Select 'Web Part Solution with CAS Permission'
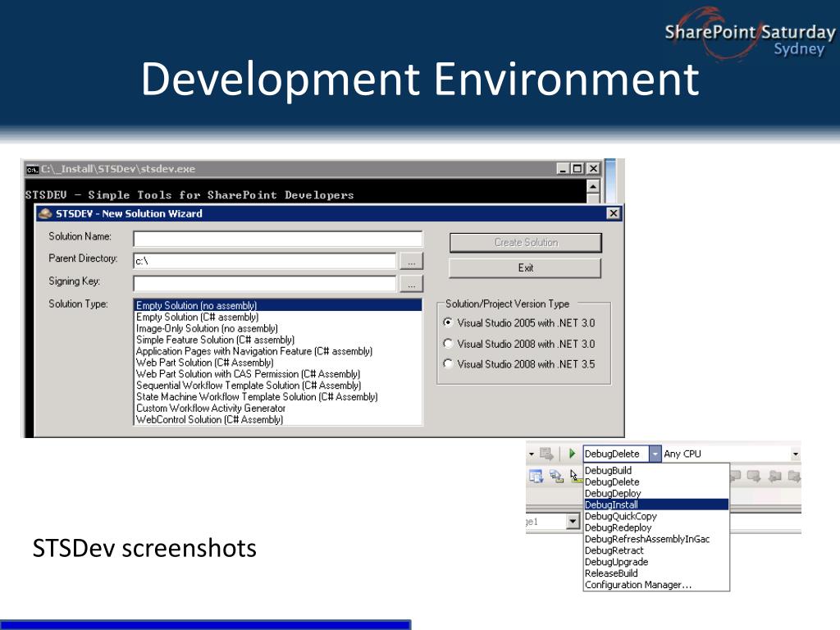Image resolution: width=840 pixels, height=630 pixels. point(277,374)
